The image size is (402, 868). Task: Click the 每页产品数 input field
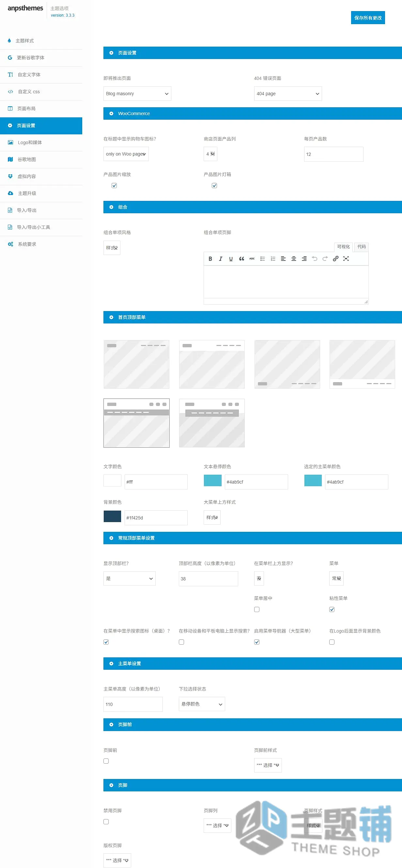(x=334, y=154)
